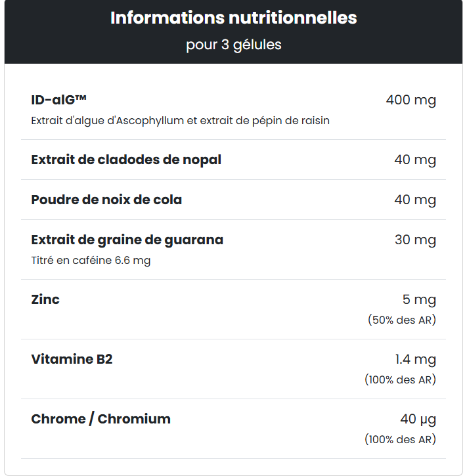Click the 40 mg cola nut amount
Screen dimensions: 467x476
coord(415,200)
